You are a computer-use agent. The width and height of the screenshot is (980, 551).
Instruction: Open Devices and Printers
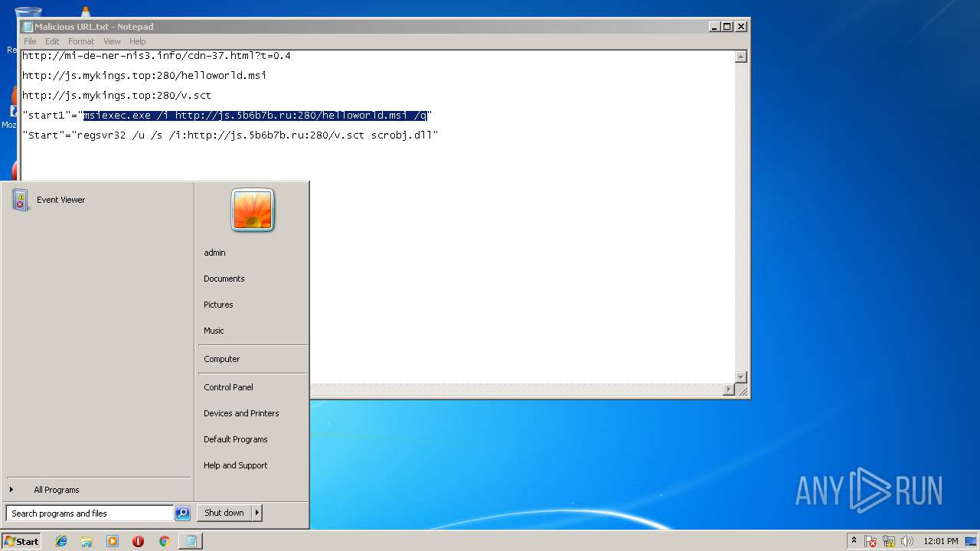tap(241, 413)
